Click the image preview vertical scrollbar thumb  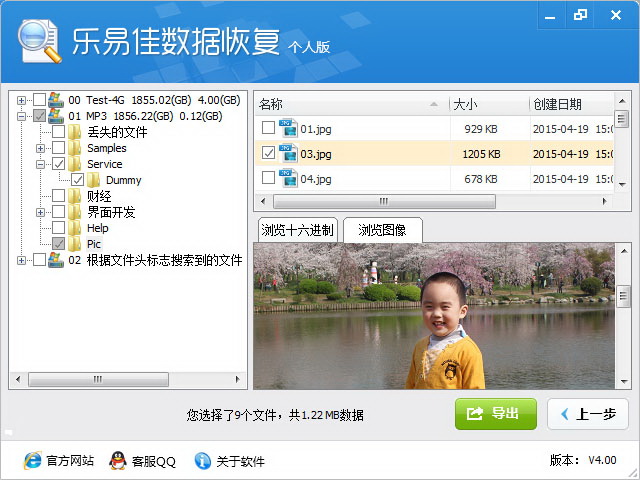[623, 296]
